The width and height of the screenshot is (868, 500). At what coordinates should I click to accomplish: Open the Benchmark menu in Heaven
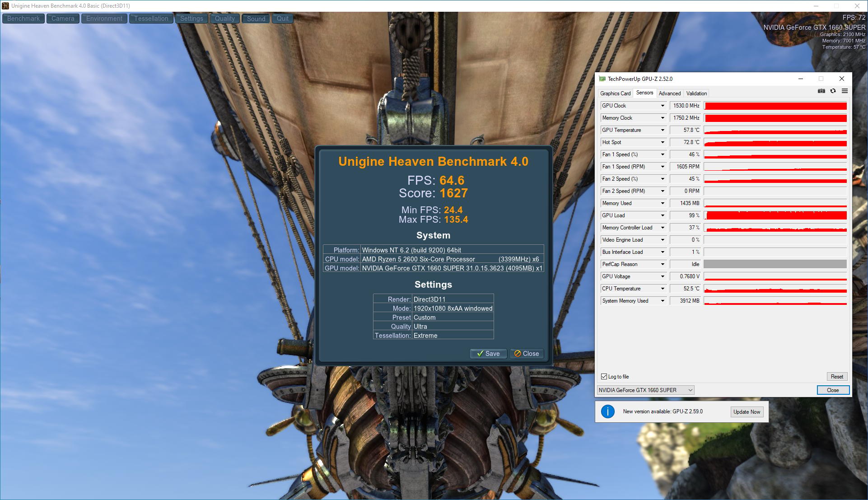click(x=23, y=19)
